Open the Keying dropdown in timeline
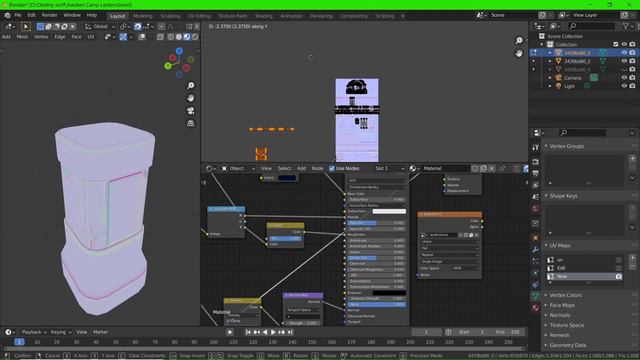The image size is (640, 360). pos(60,332)
